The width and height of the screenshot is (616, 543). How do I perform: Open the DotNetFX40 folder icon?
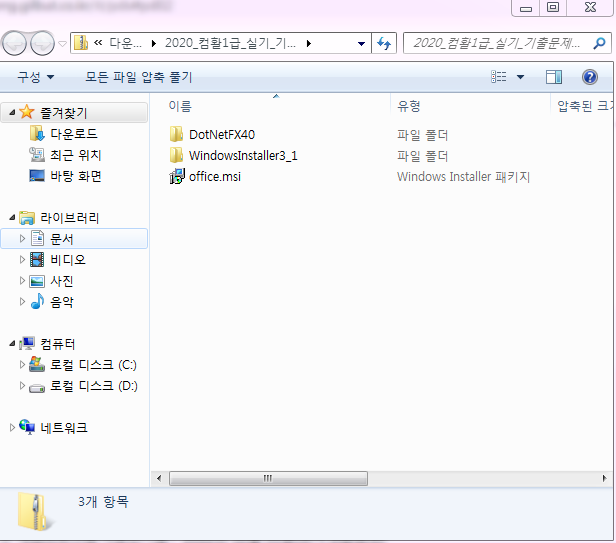click(x=177, y=134)
